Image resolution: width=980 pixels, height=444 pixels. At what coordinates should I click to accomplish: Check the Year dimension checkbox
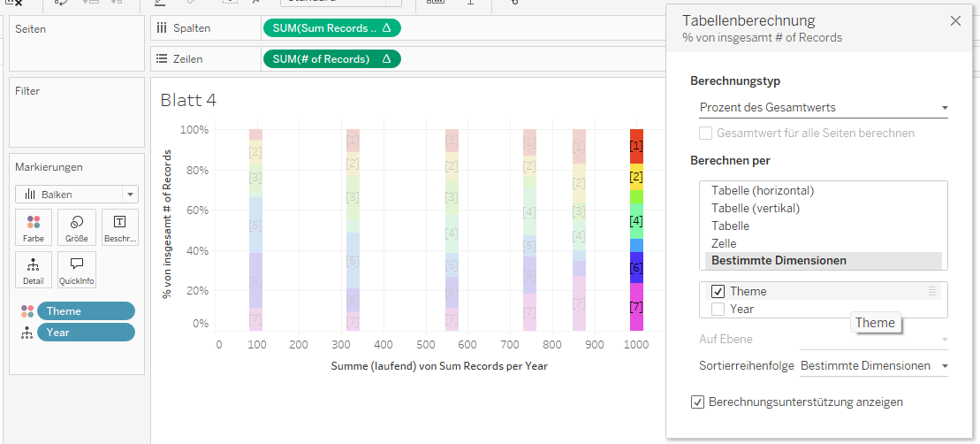(x=718, y=310)
